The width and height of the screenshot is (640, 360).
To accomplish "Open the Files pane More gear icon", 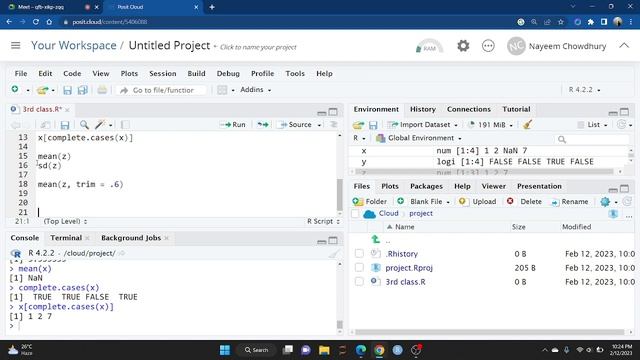I will 605,202.
